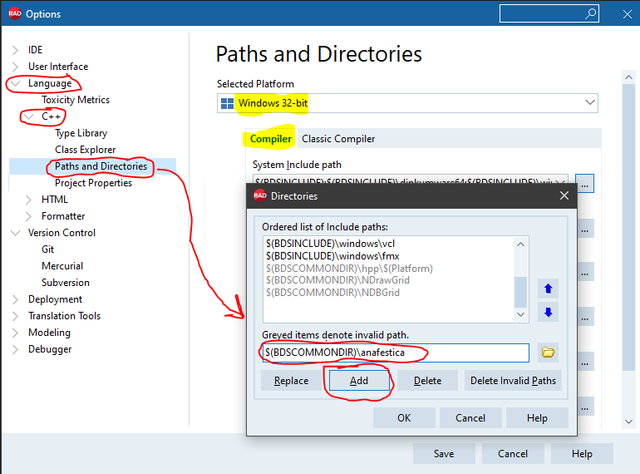This screenshot has height=474, width=640.
Task: Switch to the Compiler tab
Action: point(271,139)
